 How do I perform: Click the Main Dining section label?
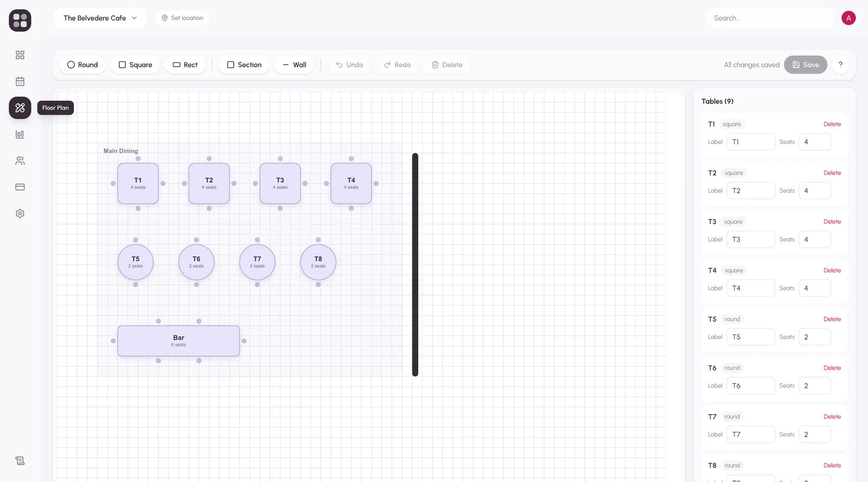coord(121,151)
